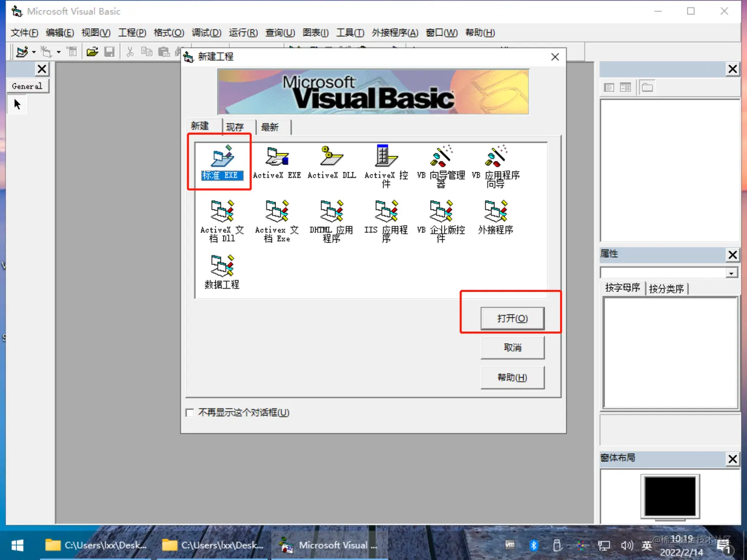This screenshot has width=747, height=560.
Task: Open the 窗口(W) menu
Action: (442, 33)
